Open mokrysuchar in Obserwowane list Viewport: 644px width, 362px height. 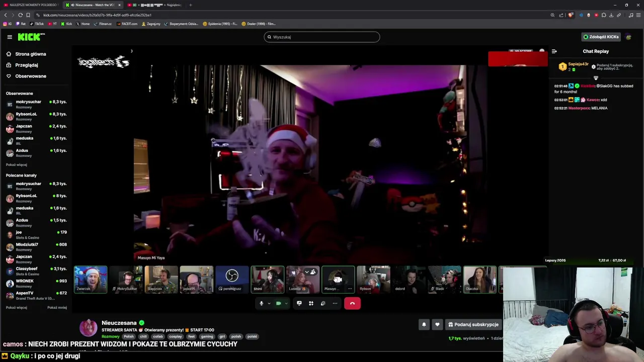pos(36,104)
